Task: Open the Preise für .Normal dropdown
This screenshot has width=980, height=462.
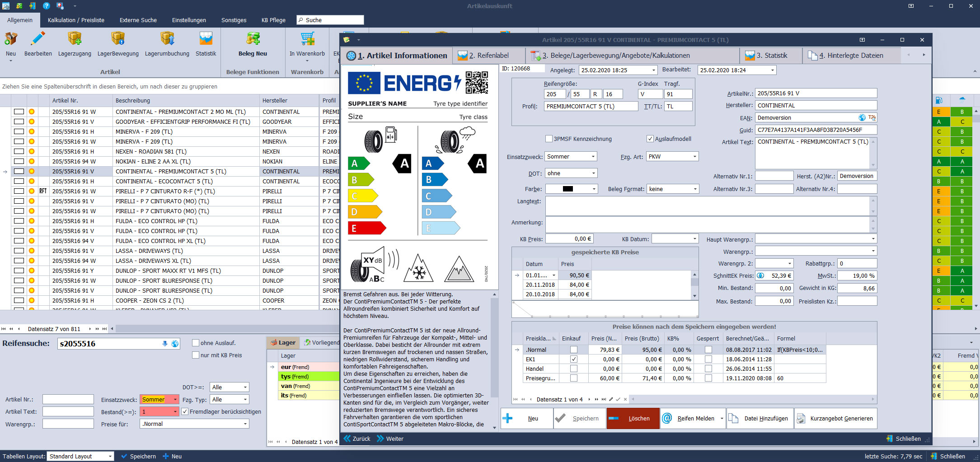Action: coord(245,424)
